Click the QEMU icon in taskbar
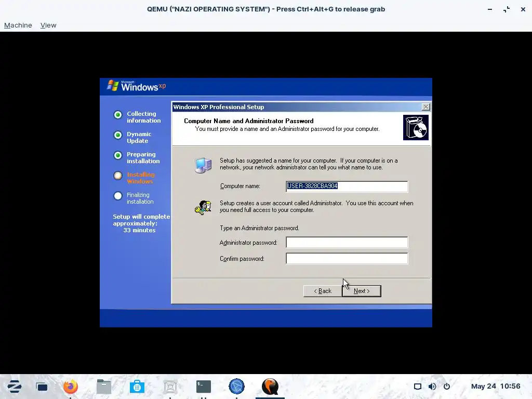This screenshot has width=532, height=399. point(270,387)
